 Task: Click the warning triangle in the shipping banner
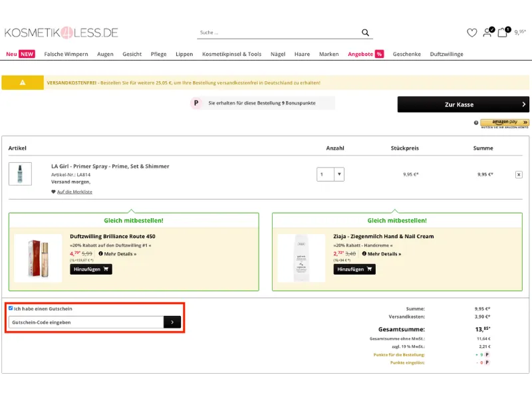pyautogui.click(x=23, y=83)
